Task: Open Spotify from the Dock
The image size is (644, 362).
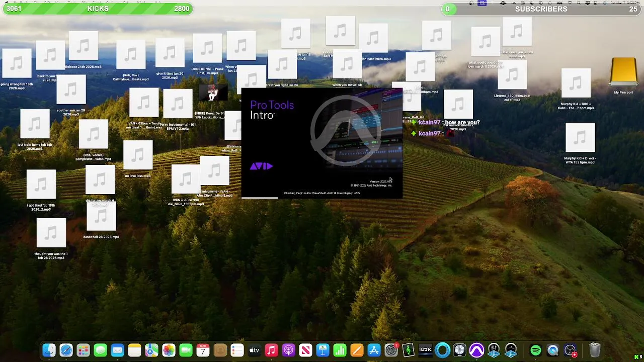Action: [536, 350]
